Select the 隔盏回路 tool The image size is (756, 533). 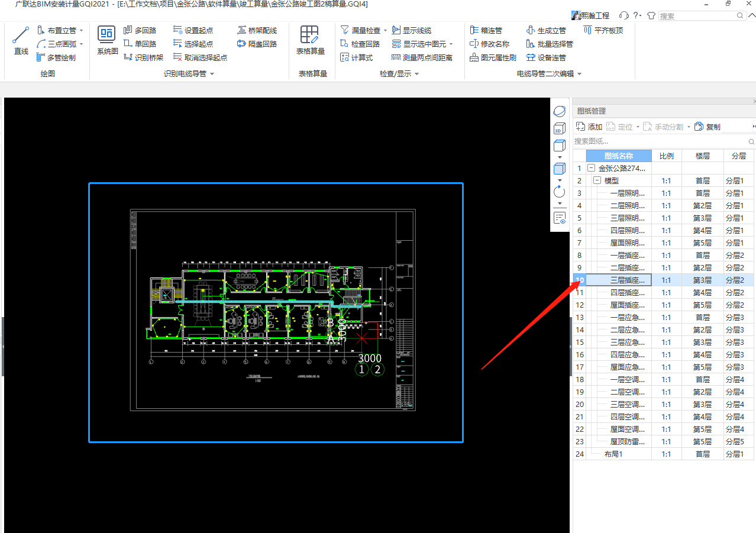coord(257,44)
